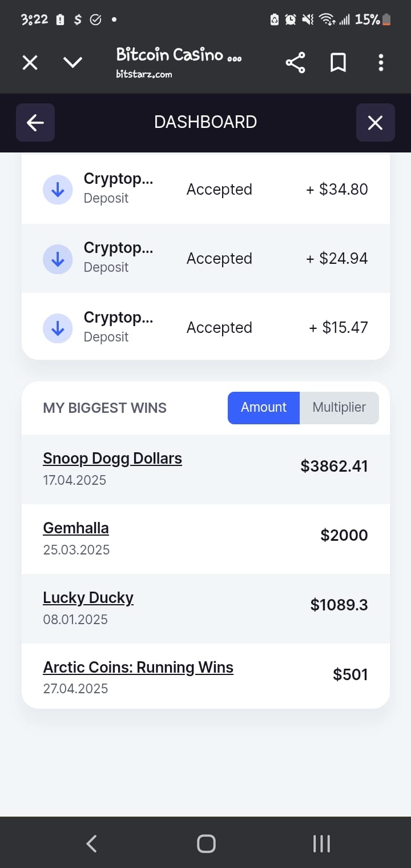Close the browser tab with the X icon
411x868 pixels.
coord(30,63)
